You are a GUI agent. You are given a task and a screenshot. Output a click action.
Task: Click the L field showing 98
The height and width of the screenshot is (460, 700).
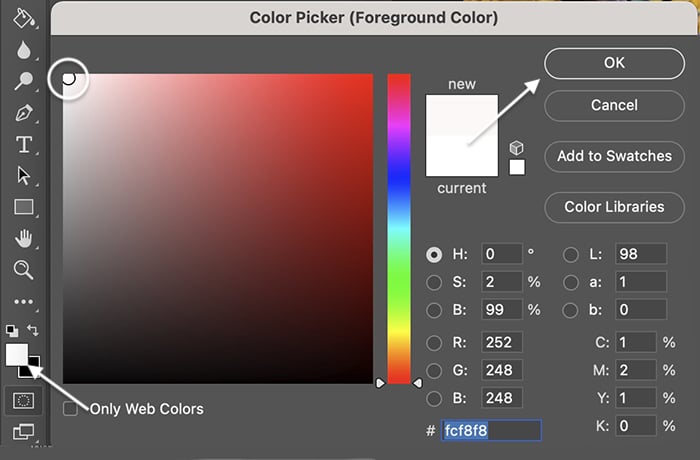click(x=641, y=254)
